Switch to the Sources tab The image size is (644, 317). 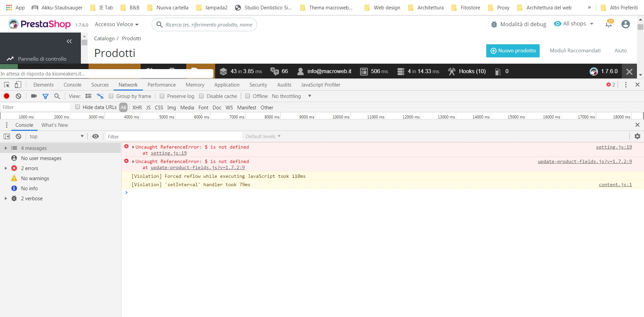tap(100, 85)
